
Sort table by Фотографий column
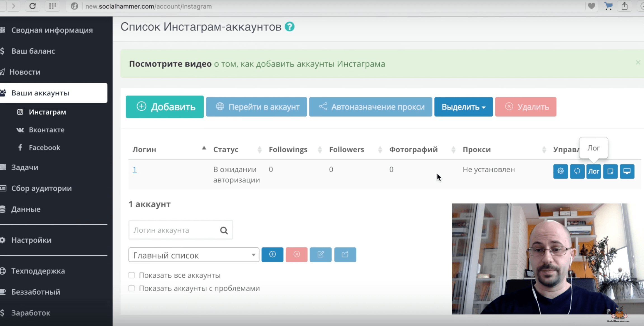(422, 149)
